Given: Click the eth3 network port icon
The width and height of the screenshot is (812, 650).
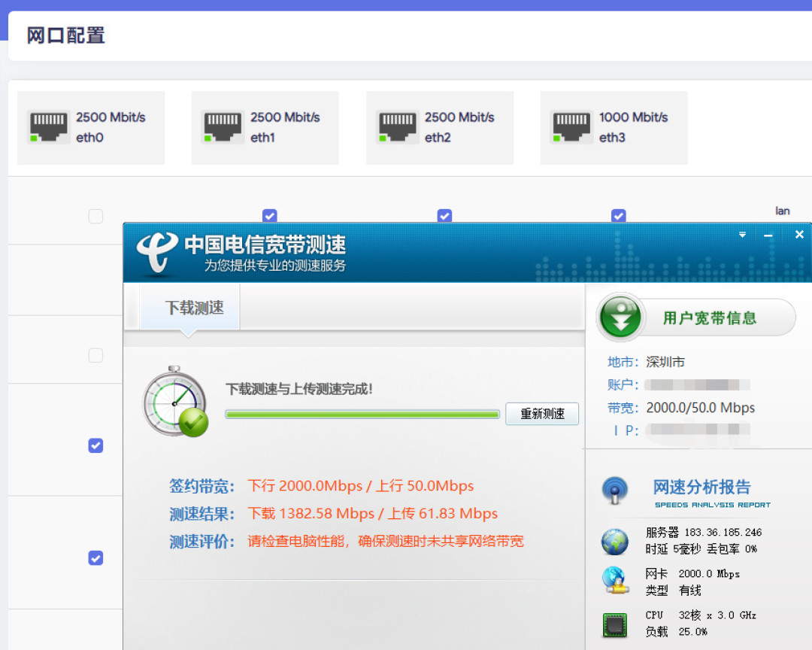Looking at the screenshot, I should click(x=571, y=127).
